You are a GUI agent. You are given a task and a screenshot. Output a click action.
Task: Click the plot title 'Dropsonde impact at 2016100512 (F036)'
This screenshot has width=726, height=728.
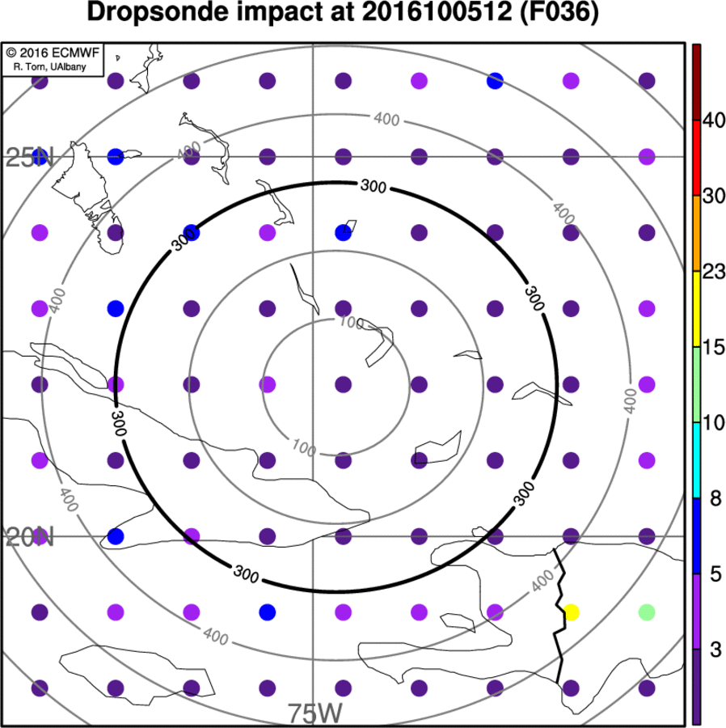tap(343, 12)
